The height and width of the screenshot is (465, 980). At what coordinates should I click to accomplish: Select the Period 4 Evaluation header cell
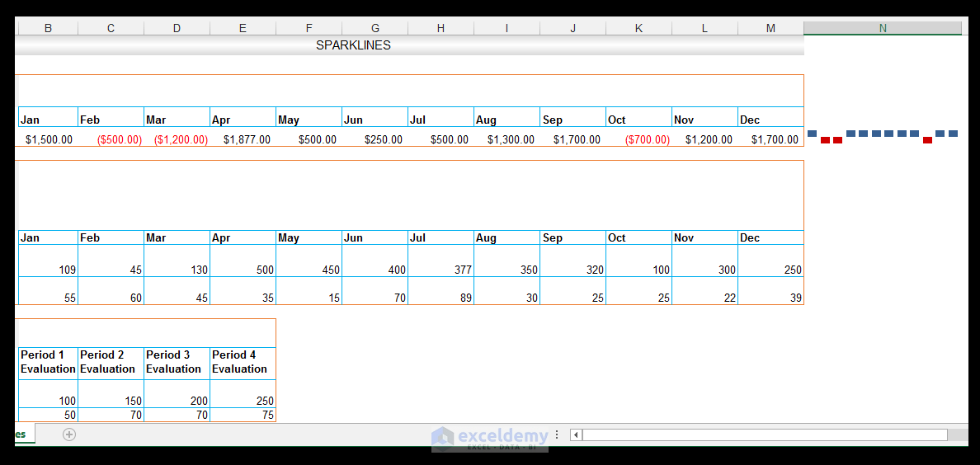(x=243, y=363)
